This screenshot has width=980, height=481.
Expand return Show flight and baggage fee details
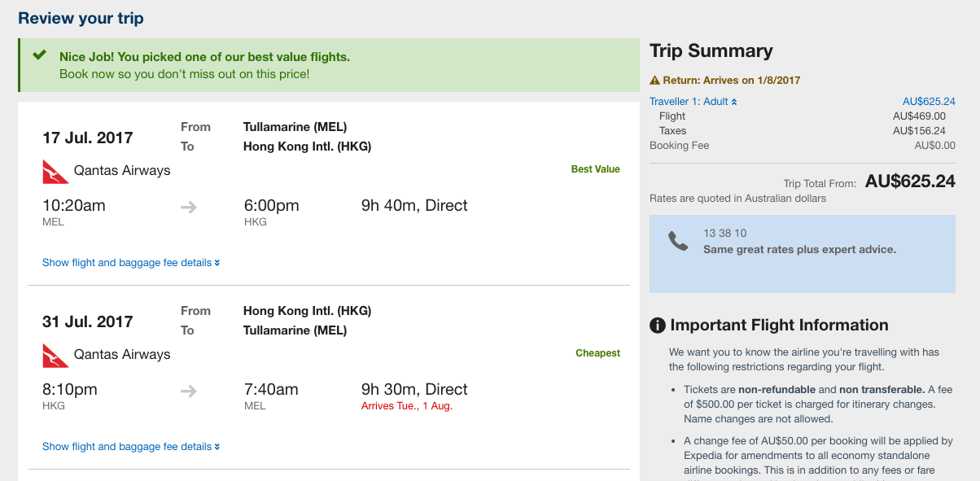(131, 447)
